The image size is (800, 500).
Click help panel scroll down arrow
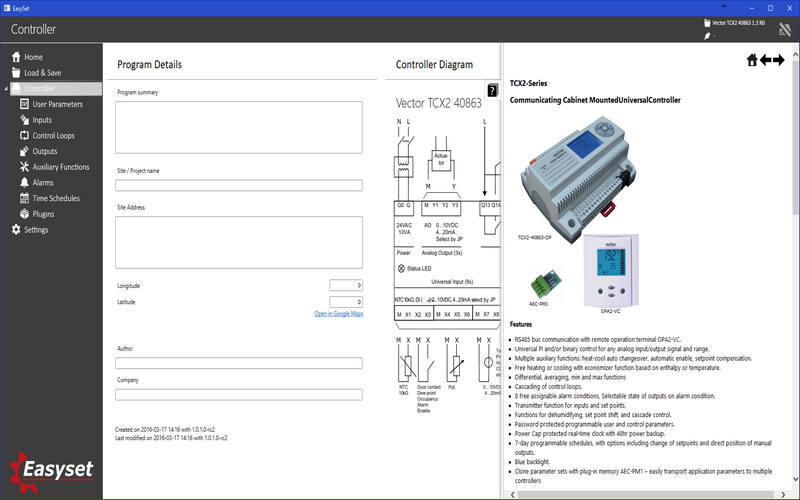point(795,479)
